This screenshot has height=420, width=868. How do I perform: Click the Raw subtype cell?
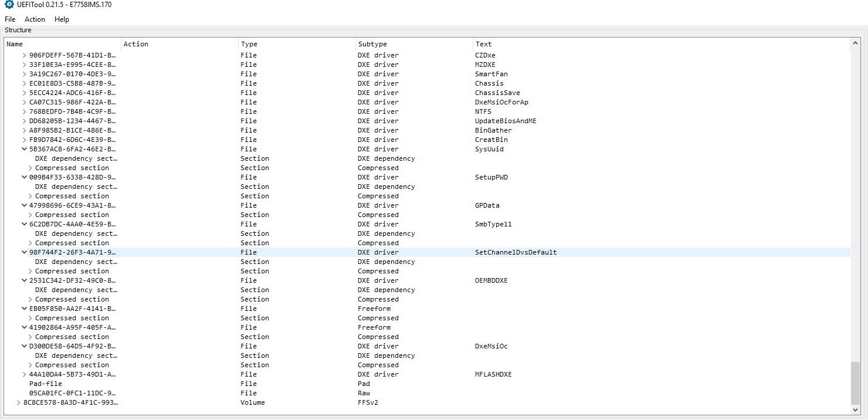click(364, 393)
